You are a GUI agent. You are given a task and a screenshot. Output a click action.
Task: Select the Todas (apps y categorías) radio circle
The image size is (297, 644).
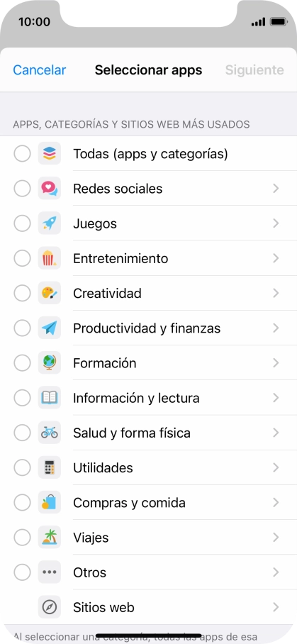(x=22, y=154)
